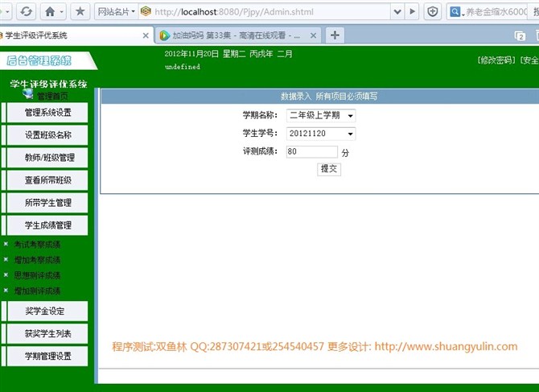Switch to the 加油妈妈 第33集 tab
Viewport: 539px width, 392px height.
[x=237, y=35]
